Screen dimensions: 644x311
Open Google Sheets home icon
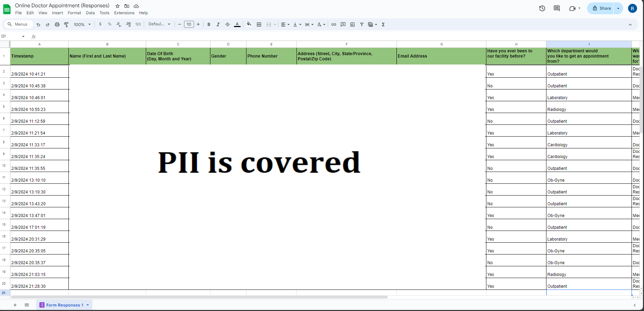pyautogui.click(x=7, y=9)
